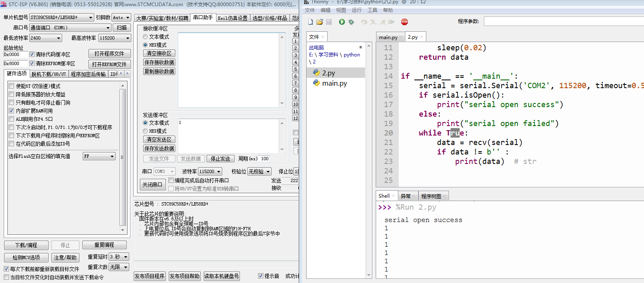Image resolution: width=644 pixels, height=283 pixels.
Task: Open 重复延时 3 秒 dropdown
Action: click(119, 257)
